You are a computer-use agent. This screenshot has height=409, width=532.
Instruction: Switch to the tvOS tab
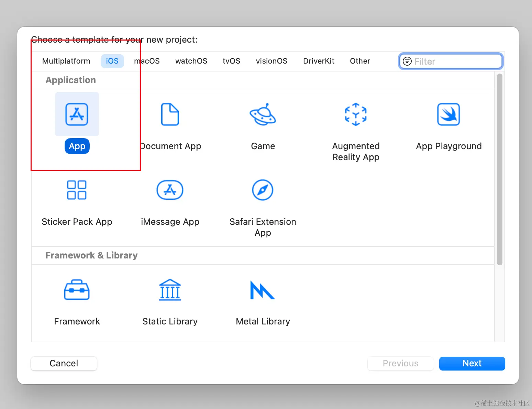coord(232,61)
